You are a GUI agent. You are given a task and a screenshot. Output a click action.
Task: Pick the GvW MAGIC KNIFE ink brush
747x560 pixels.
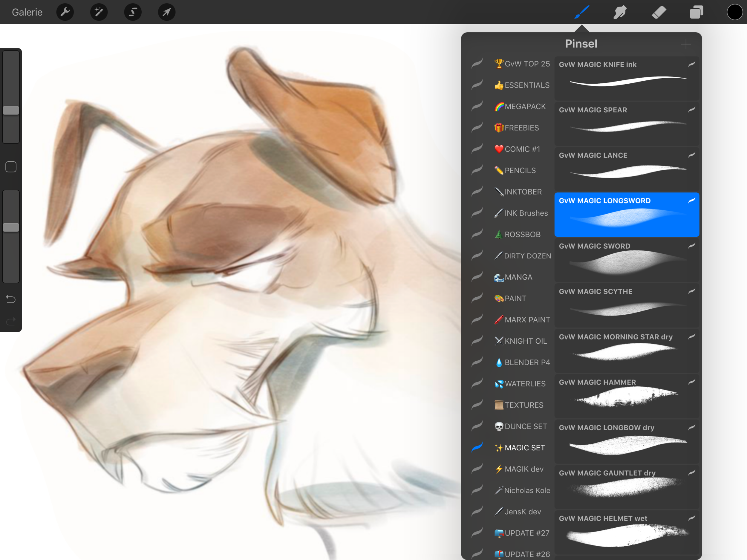tap(627, 78)
